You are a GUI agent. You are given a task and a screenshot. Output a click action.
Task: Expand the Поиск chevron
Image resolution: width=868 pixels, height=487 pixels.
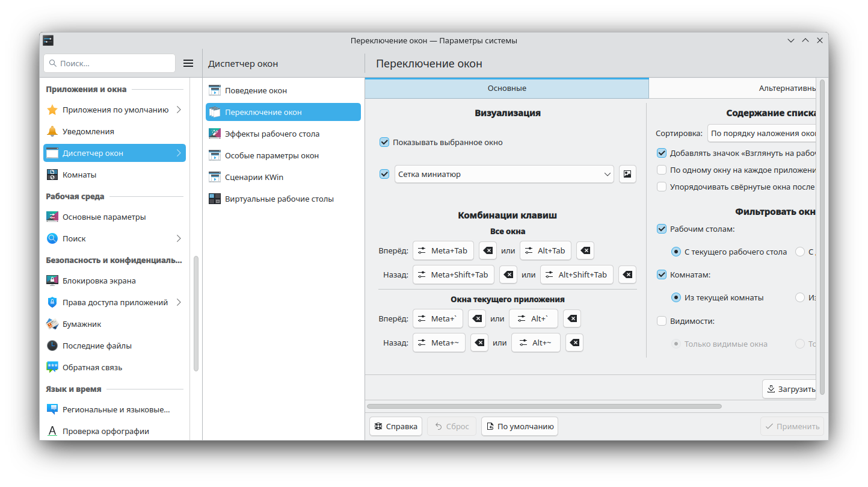pyautogui.click(x=179, y=238)
